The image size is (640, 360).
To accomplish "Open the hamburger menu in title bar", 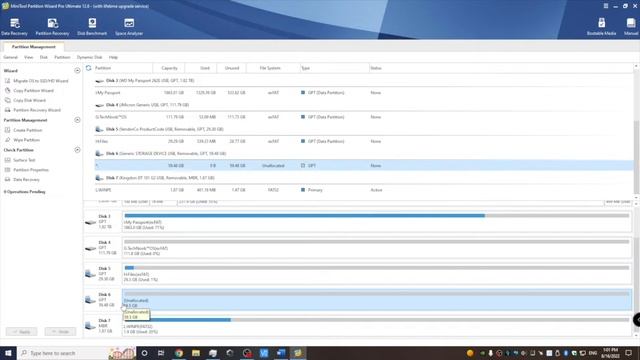I will pyautogui.click(x=606, y=6).
